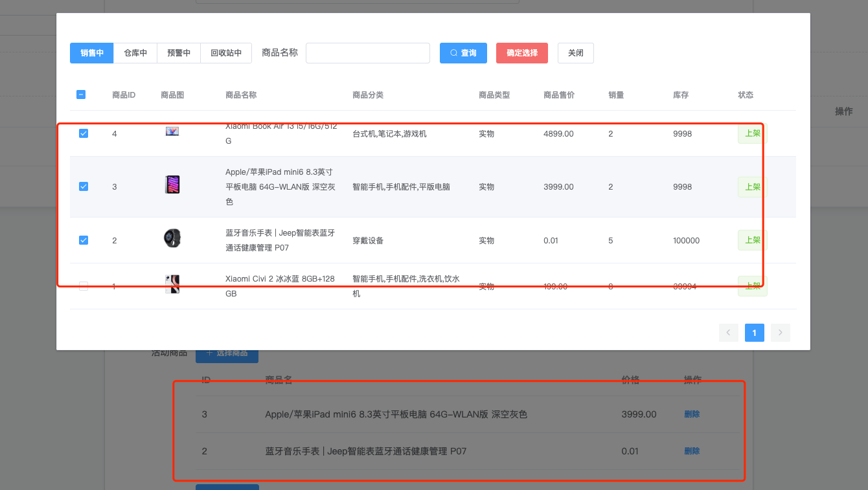The image size is (868, 490).
Task: Click the 台式机,笔记本,游戏机 category cell
Action: click(389, 134)
